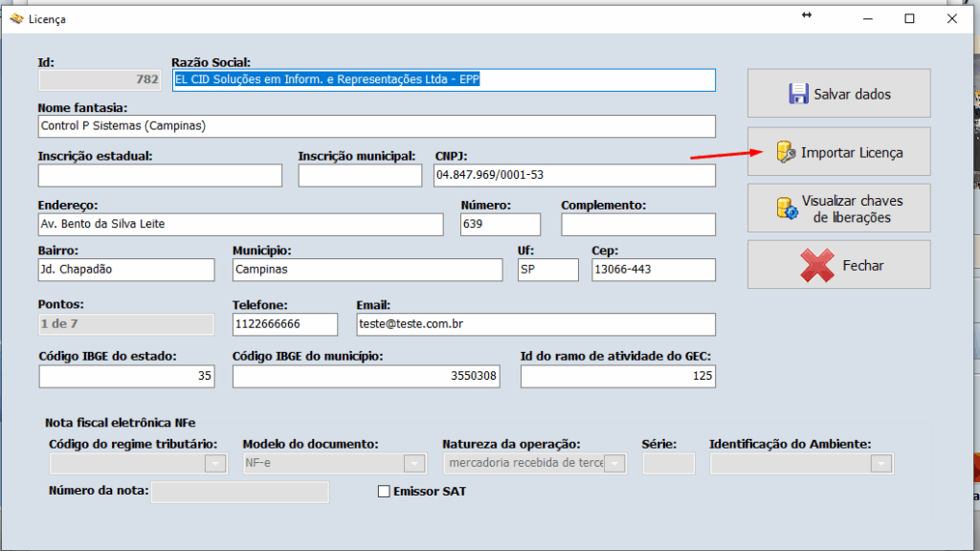
Task: Click the key icon on Visualizar chaves
Action: pos(786,208)
